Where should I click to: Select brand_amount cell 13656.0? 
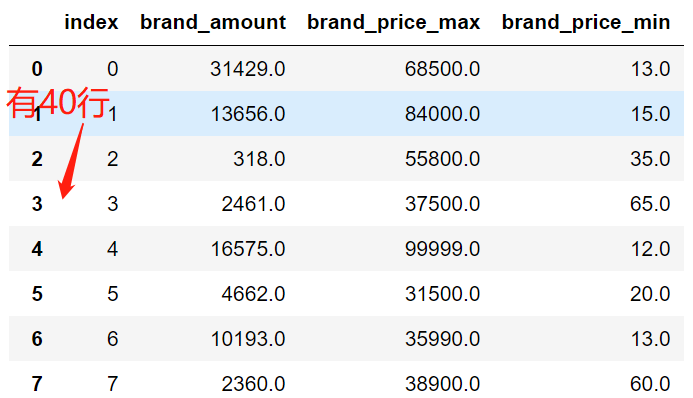click(x=248, y=114)
